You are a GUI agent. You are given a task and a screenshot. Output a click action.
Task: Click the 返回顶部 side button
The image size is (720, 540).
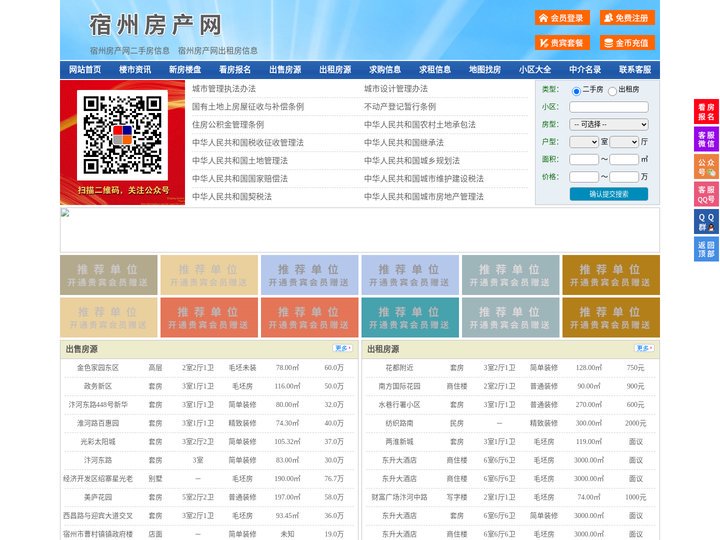706,249
